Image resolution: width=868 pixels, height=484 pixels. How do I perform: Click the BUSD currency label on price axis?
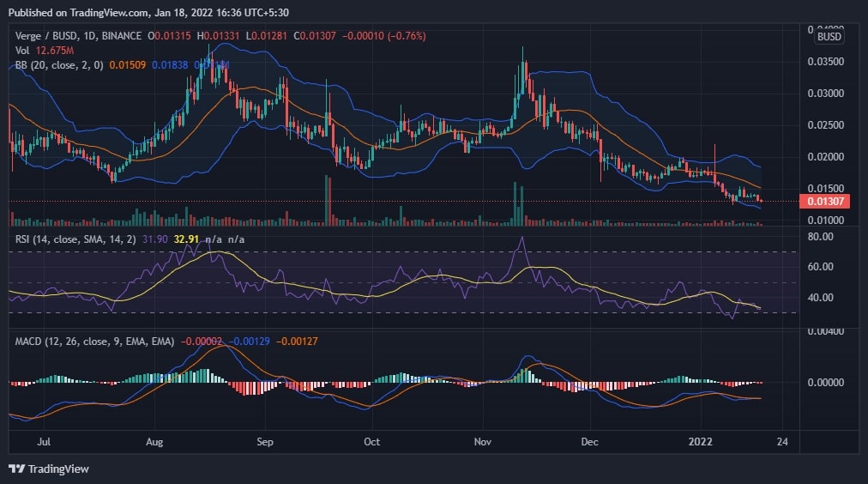point(829,37)
